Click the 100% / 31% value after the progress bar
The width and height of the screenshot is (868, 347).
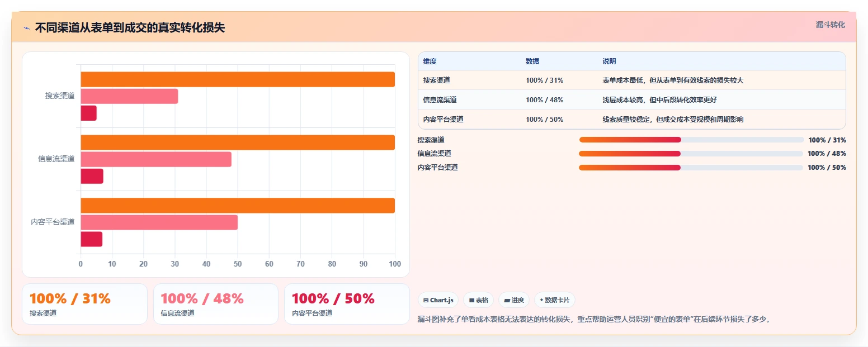point(827,140)
